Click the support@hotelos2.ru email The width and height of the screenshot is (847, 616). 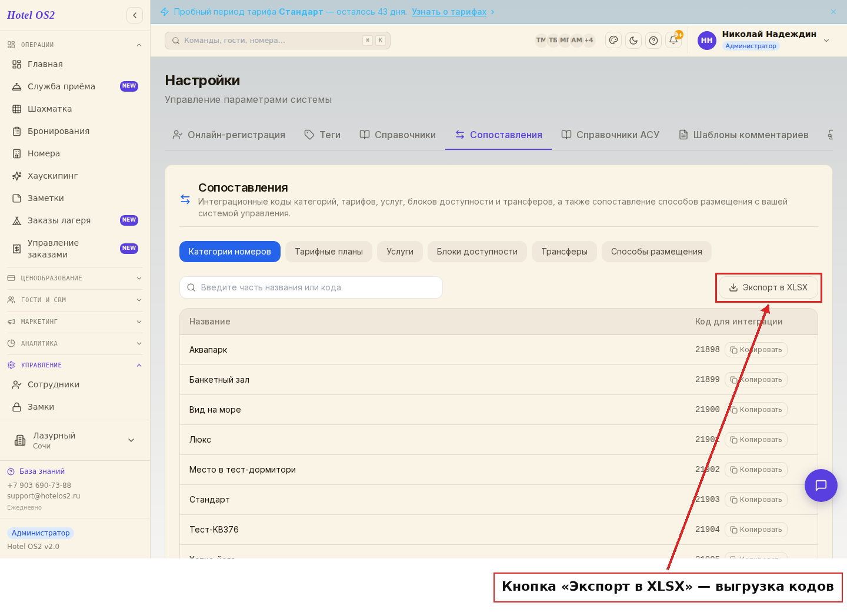pyautogui.click(x=44, y=496)
